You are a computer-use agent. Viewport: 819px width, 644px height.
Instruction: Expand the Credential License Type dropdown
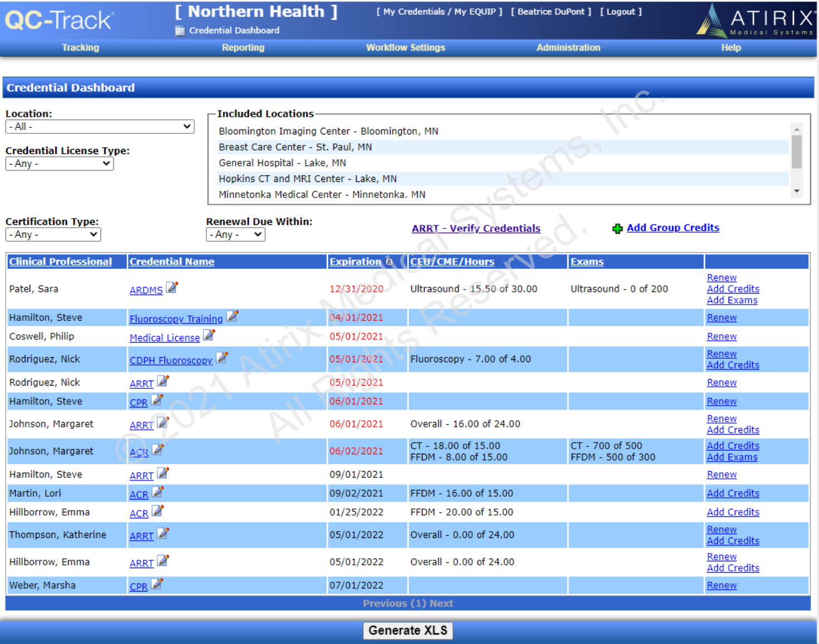tap(60, 164)
